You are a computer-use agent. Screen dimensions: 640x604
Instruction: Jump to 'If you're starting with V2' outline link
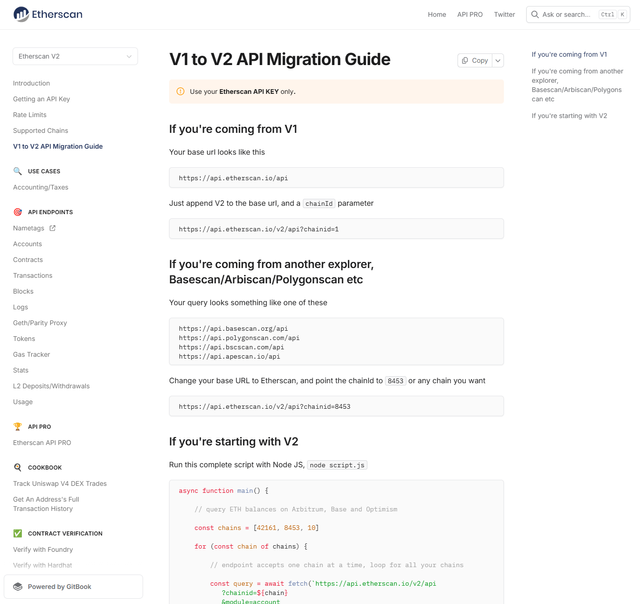pos(569,116)
